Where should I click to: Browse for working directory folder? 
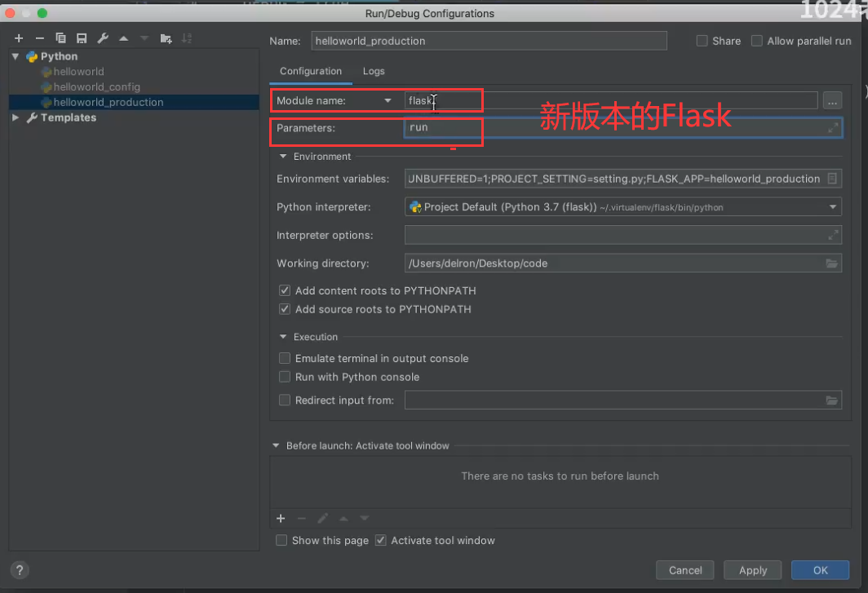pos(831,263)
